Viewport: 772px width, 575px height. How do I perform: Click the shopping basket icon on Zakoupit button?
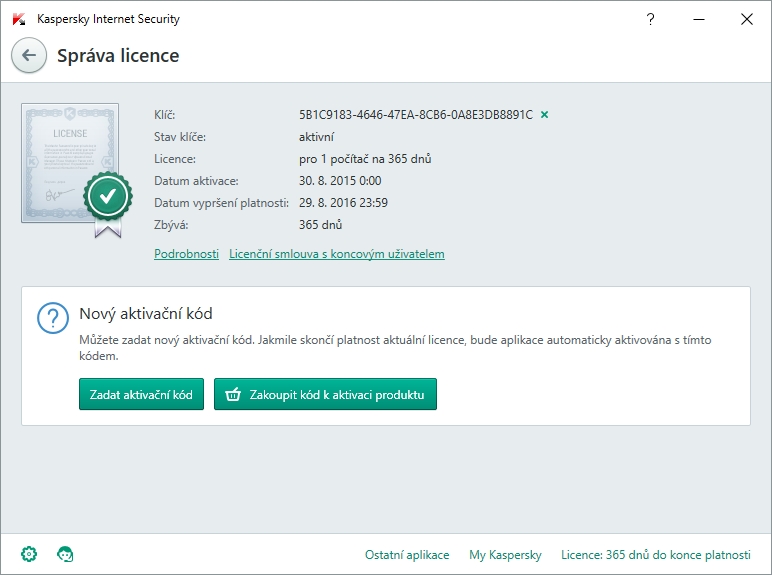tap(233, 395)
